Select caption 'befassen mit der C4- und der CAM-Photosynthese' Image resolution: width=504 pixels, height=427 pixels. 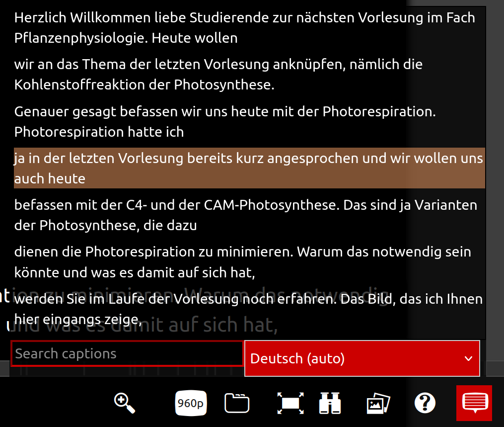click(x=246, y=215)
